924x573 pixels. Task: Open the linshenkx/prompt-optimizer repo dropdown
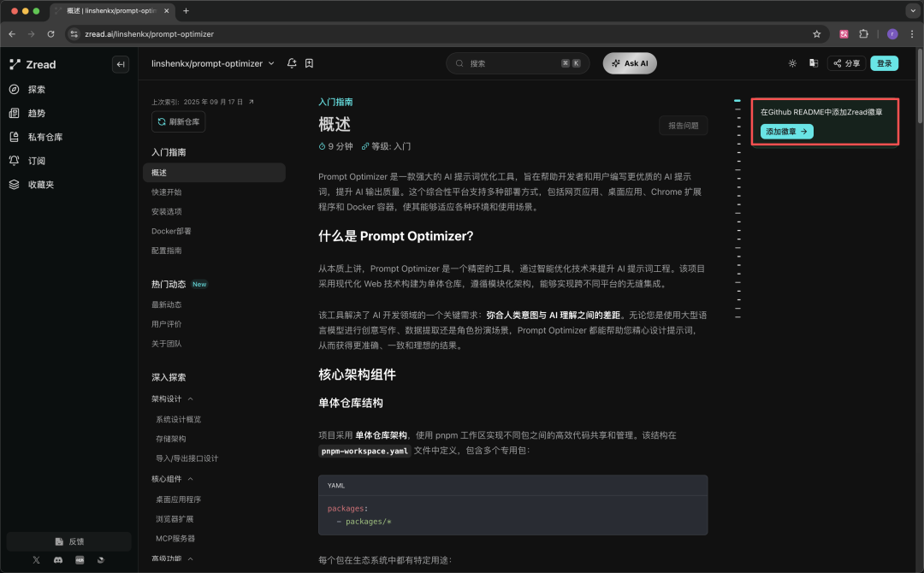click(213, 63)
